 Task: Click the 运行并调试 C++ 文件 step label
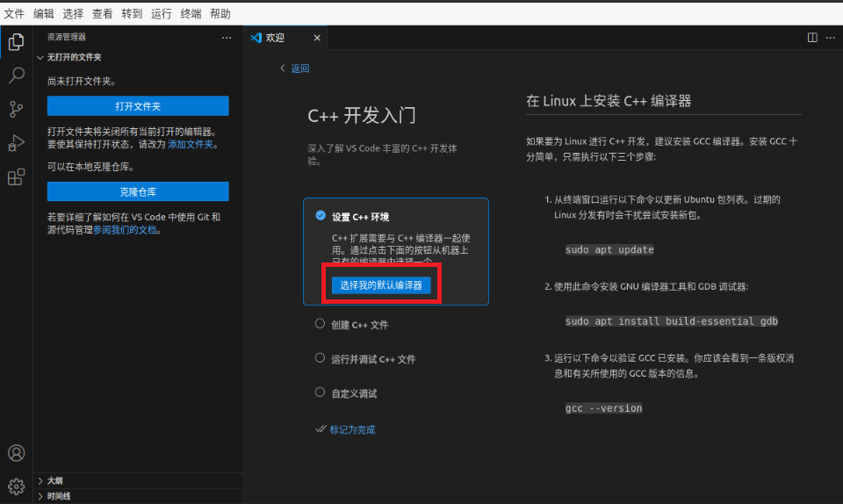point(373,359)
